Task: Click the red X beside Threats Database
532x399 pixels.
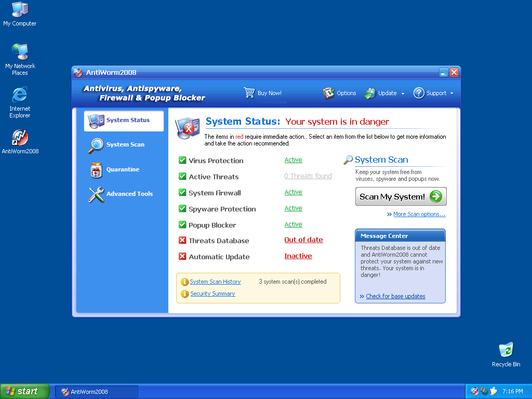Action: coord(182,241)
